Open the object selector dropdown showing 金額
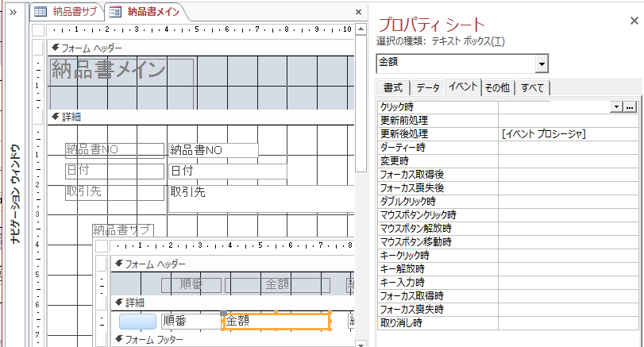Image resolution: width=644 pixels, height=347 pixels. (x=542, y=64)
